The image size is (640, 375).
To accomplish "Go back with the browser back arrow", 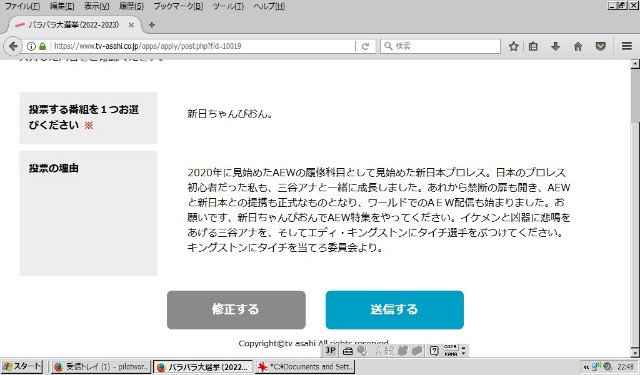I will 13,46.
